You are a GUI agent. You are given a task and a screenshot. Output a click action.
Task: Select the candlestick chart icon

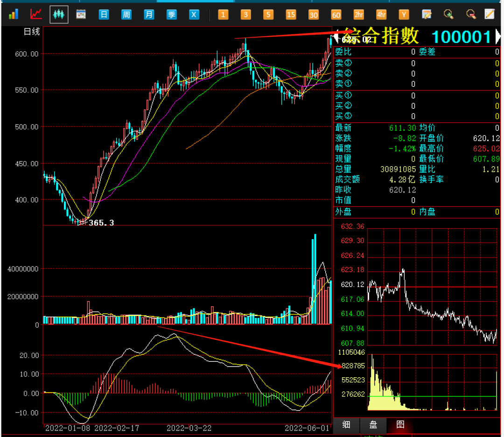tap(59, 14)
